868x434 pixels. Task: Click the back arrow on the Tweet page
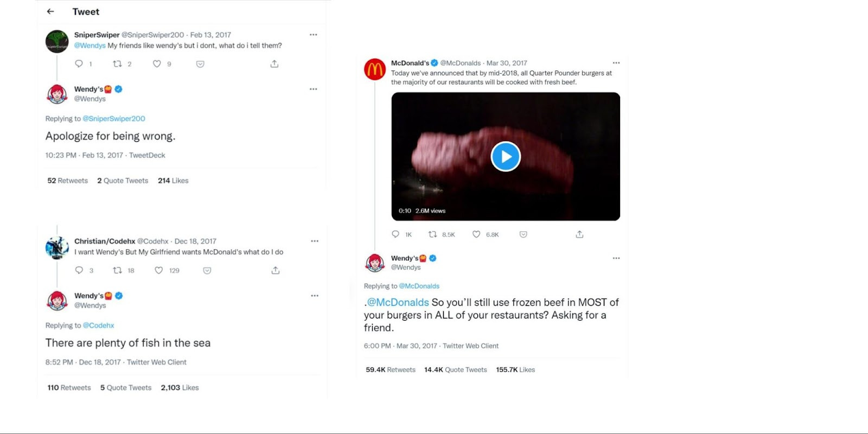coord(50,11)
